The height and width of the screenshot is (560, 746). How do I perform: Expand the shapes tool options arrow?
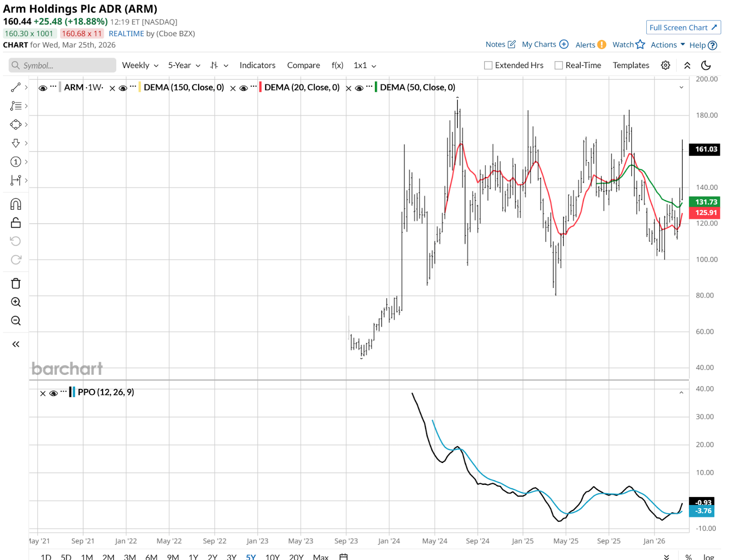26,124
